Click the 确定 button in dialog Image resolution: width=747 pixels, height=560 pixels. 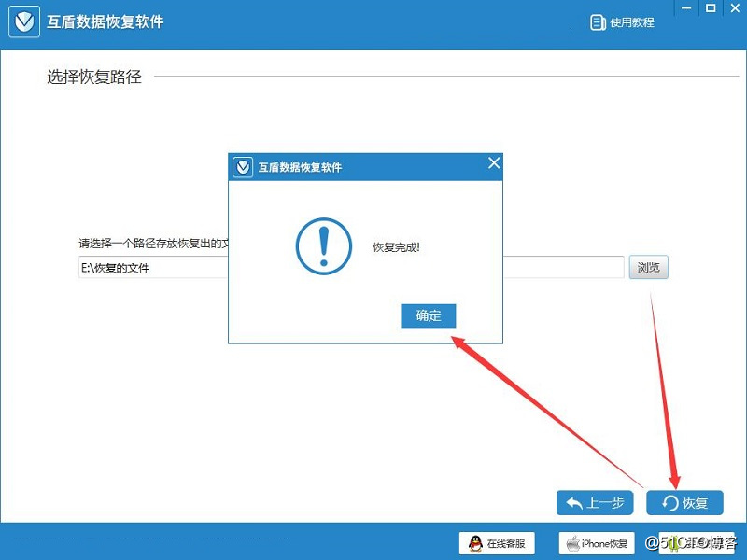[x=429, y=315]
